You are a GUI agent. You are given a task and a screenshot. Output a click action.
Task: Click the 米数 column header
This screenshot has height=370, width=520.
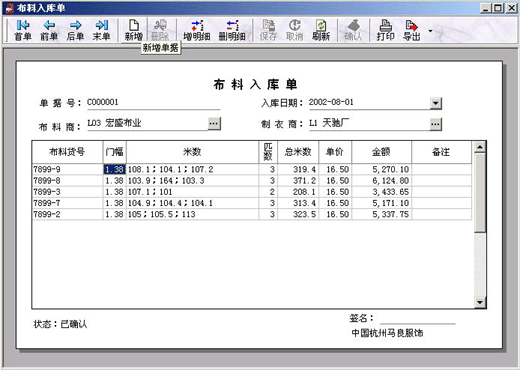point(192,152)
